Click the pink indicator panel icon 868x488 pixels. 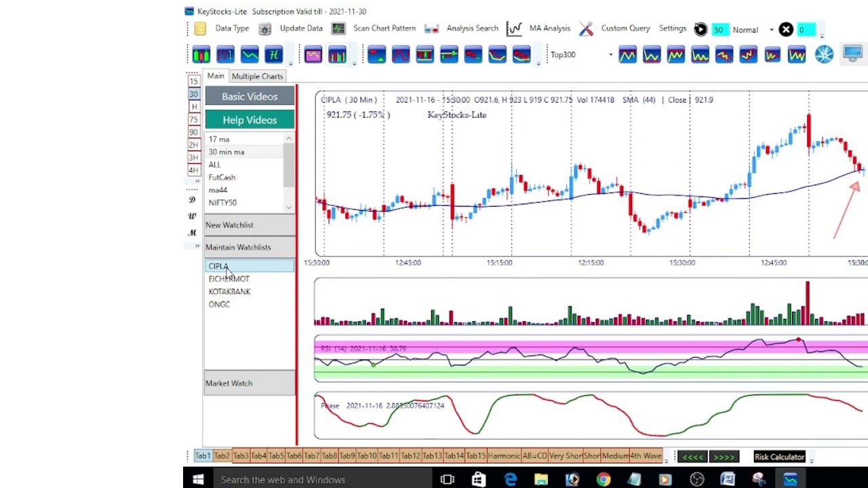(313, 55)
